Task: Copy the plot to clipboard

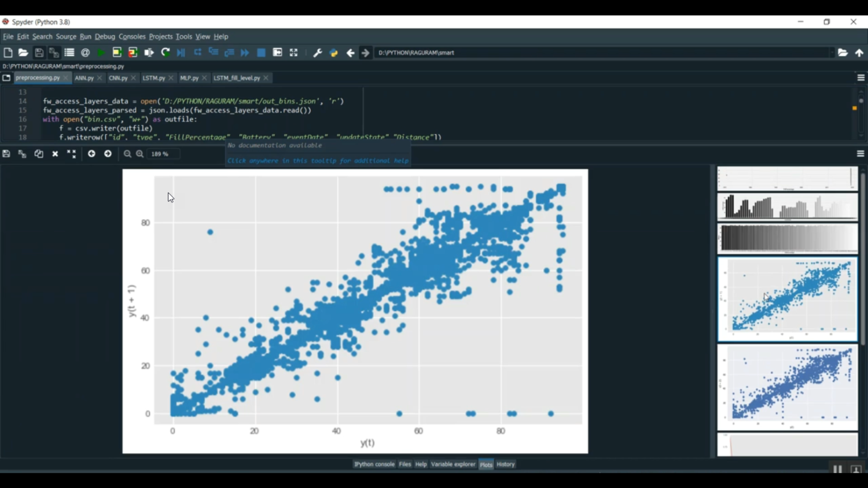Action: click(39, 154)
